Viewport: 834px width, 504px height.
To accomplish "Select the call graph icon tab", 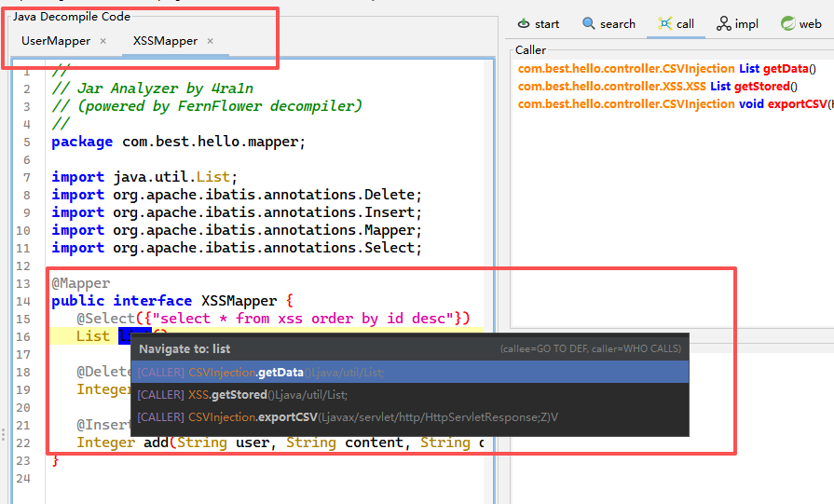I will [x=676, y=23].
